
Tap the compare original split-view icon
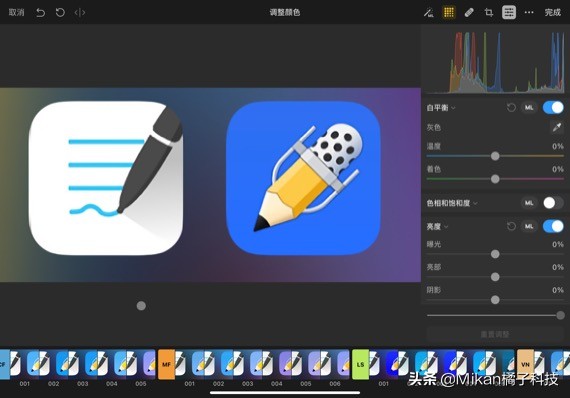pos(80,13)
